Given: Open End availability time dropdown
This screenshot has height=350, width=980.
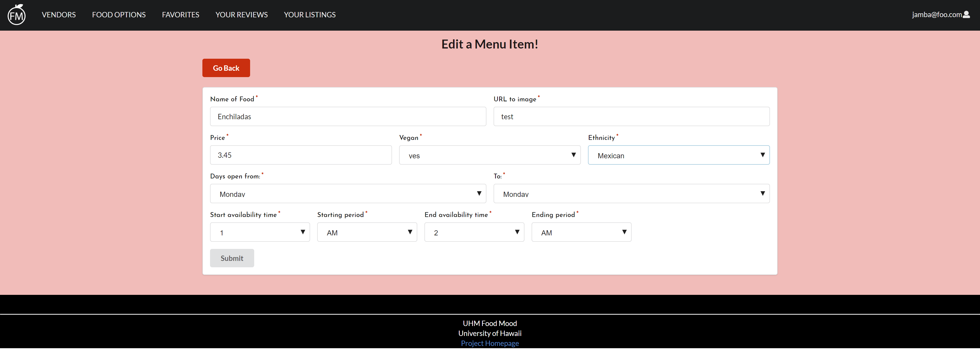Looking at the screenshot, I should (x=474, y=232).
